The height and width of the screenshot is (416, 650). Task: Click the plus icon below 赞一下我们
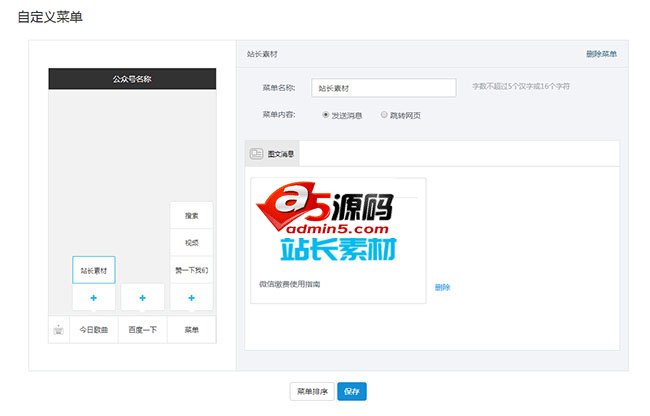pos(191,298)
